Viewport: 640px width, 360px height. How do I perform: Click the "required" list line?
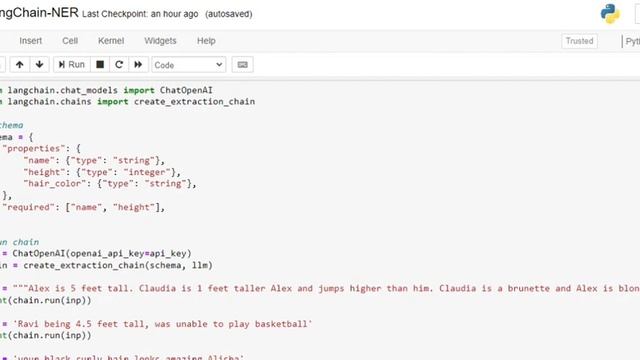[83, 207]
